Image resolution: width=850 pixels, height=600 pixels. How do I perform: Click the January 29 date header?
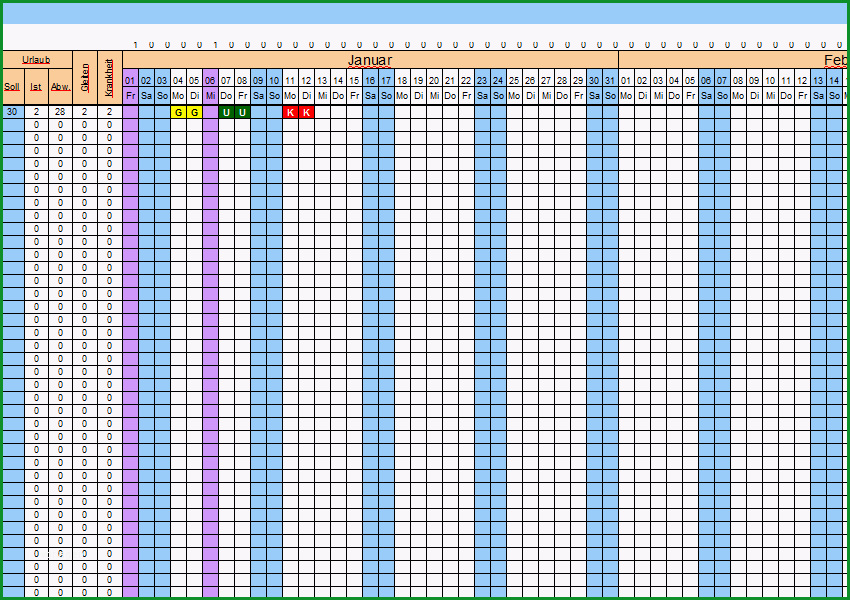pyautogui.click(x=578, y=80)
